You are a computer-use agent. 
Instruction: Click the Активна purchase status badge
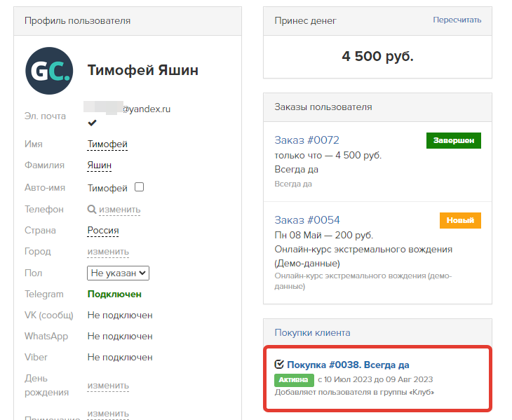[293, 379]
